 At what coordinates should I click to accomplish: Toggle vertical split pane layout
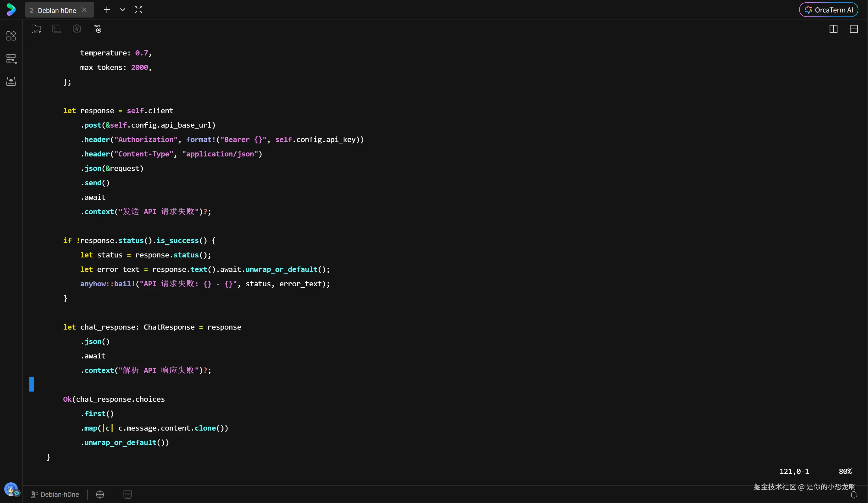(x=833, y=29)
